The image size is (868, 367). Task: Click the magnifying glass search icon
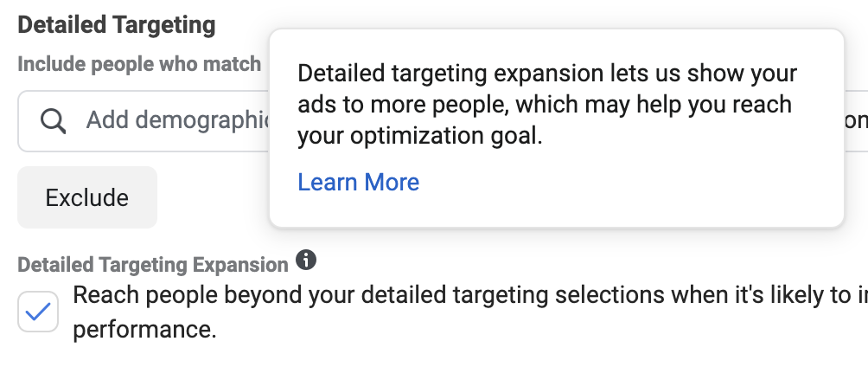coord(53,120)
